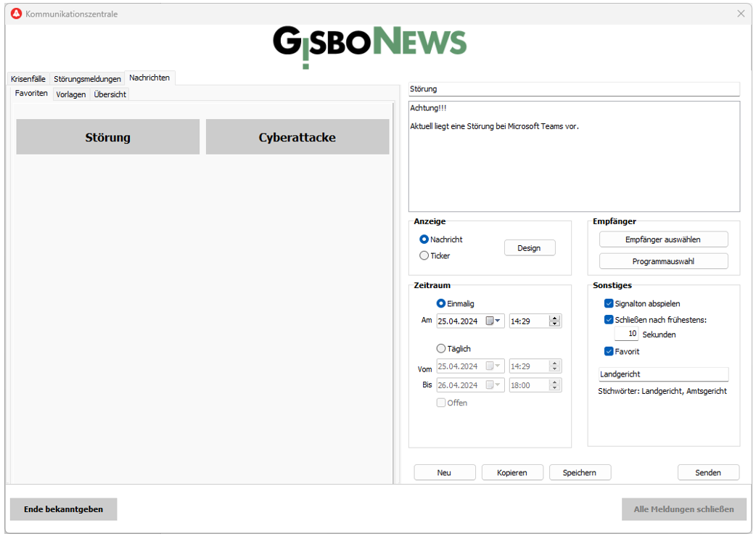This screenshot has height=539, width=756.
Task: Toggle the Signalton abspielen checkbox
Action: (x=609, y=303)
